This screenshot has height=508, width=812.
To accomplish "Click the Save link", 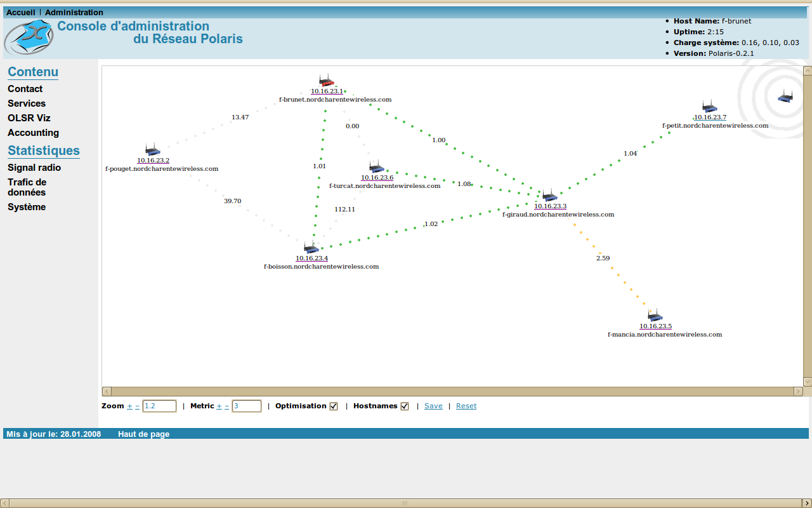I will point(433,406).
